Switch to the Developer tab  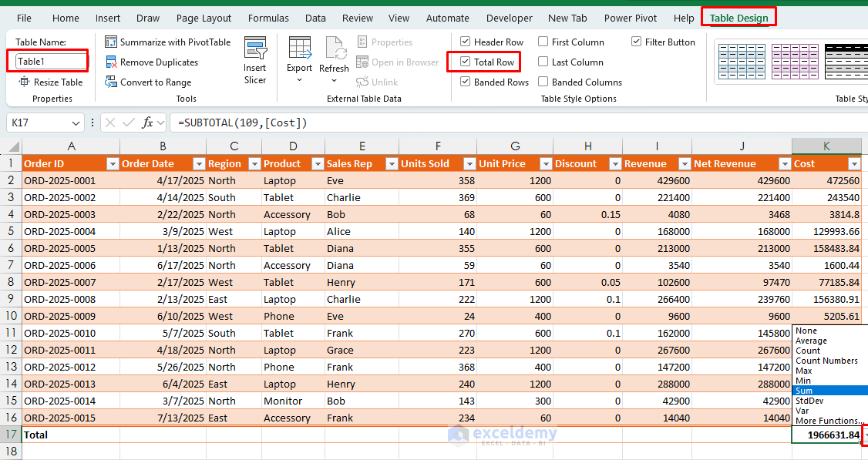(510, 18)
